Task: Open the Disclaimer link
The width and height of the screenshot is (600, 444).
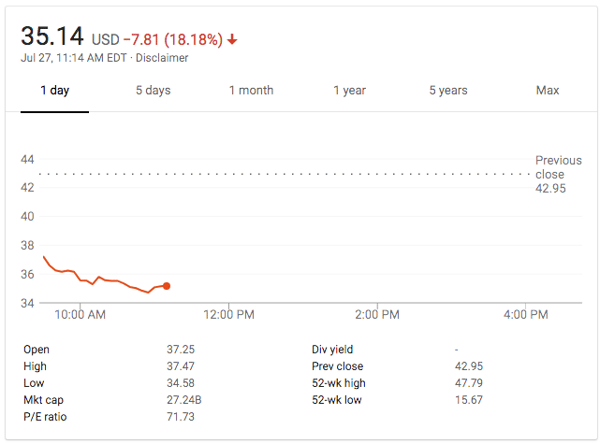Action: click(x=163, y=58)
